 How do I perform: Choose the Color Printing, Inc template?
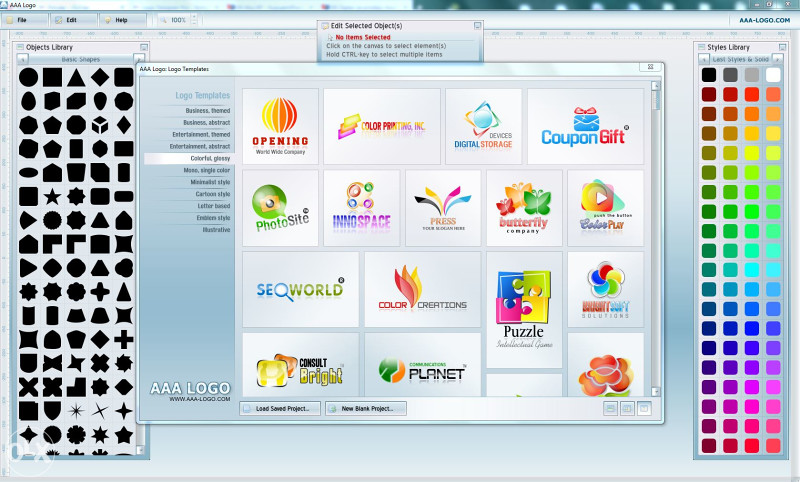pyautogui.click(x=382, y=126)
